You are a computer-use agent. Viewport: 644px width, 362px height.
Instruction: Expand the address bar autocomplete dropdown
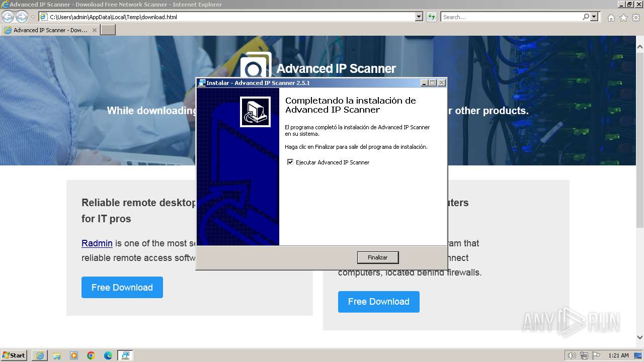click(x=419, y=17)
